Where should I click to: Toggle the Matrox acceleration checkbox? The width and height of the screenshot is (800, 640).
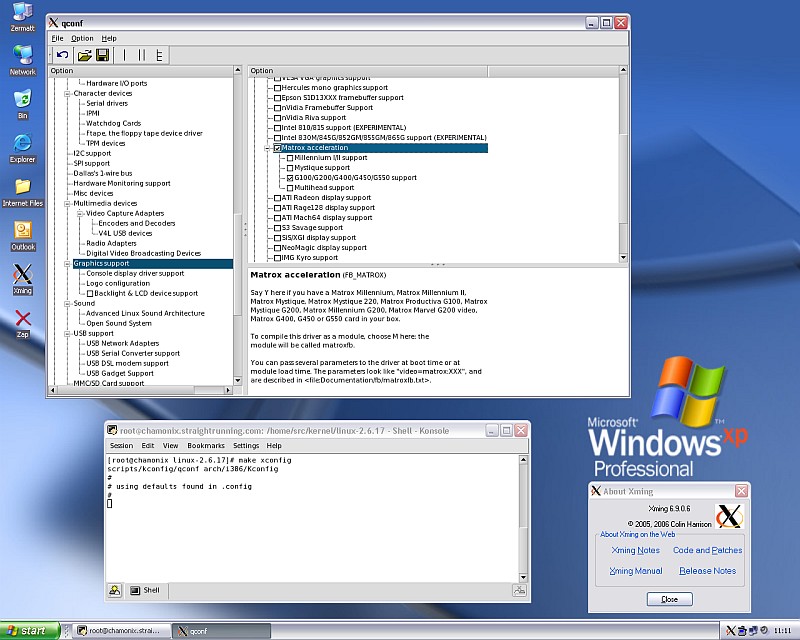pyautogui.click(x=278, y=148)
